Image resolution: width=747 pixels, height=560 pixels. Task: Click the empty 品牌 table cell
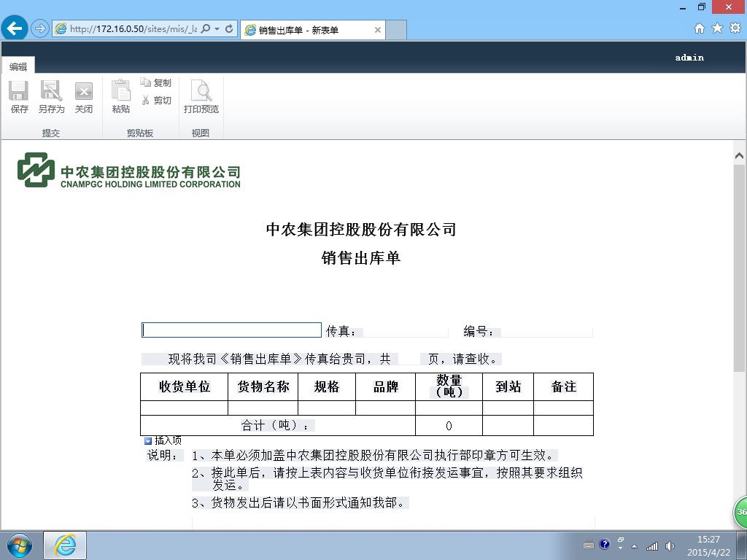(385, 408)
